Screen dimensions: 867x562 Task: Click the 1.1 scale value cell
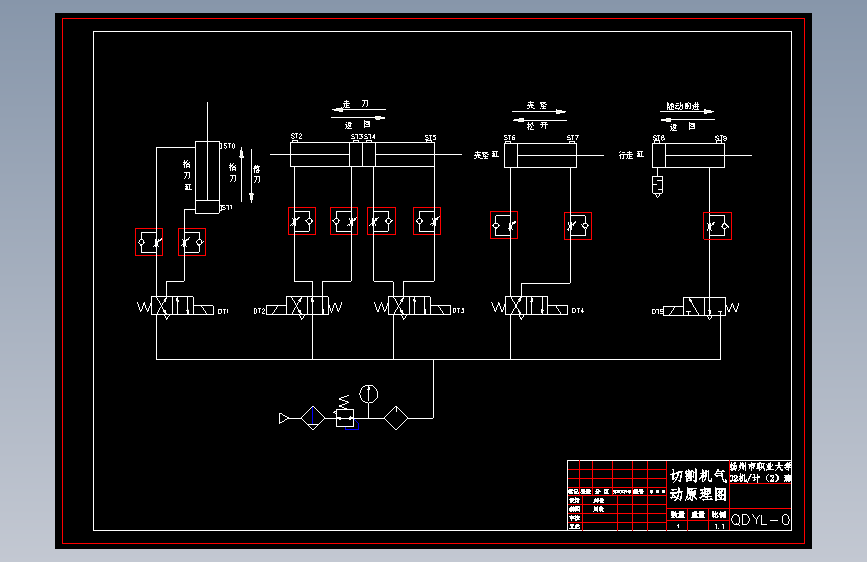719,526
